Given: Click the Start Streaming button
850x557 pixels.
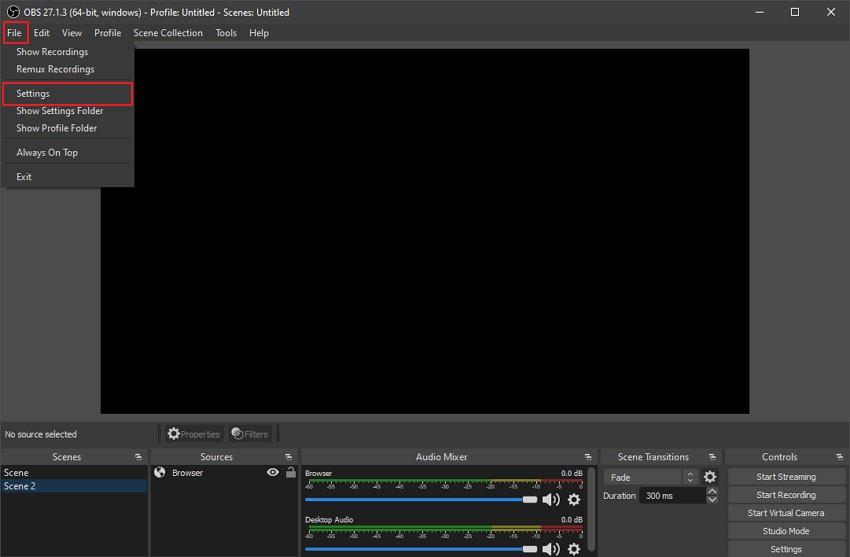Looking at the screenshot, I should click(786, 477).
